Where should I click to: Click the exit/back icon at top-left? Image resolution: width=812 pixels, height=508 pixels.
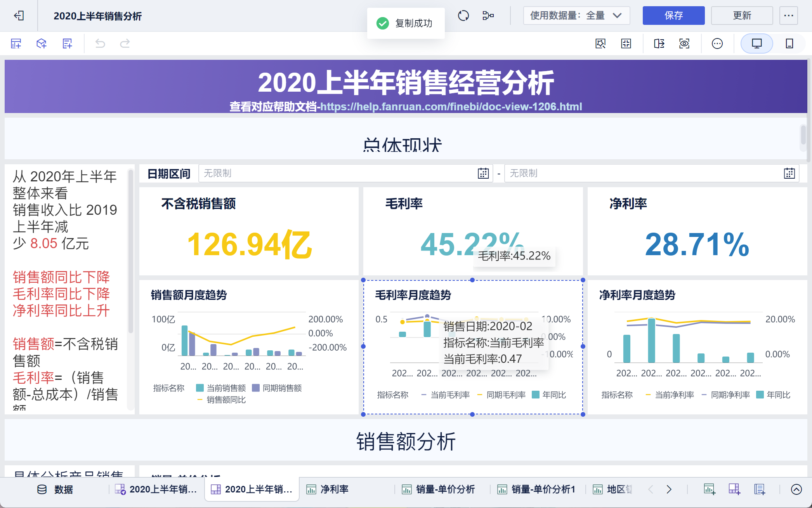point(19,16)
